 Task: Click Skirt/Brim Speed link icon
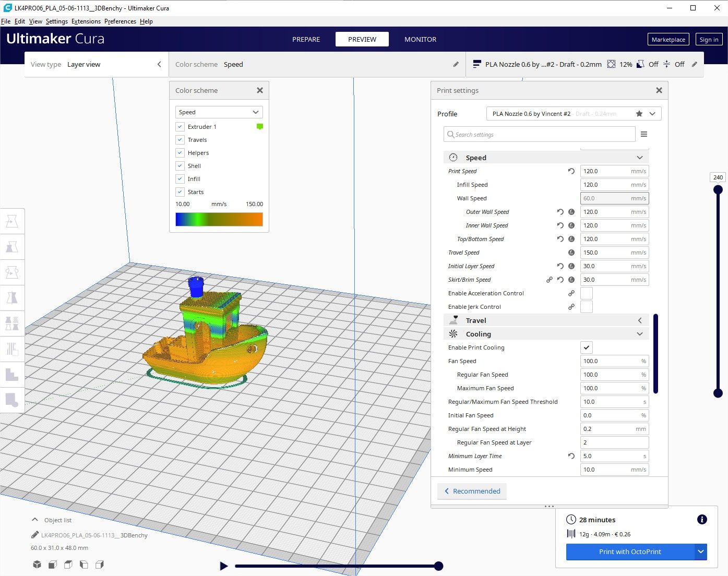pyautogui.click(x=550, y=280)
